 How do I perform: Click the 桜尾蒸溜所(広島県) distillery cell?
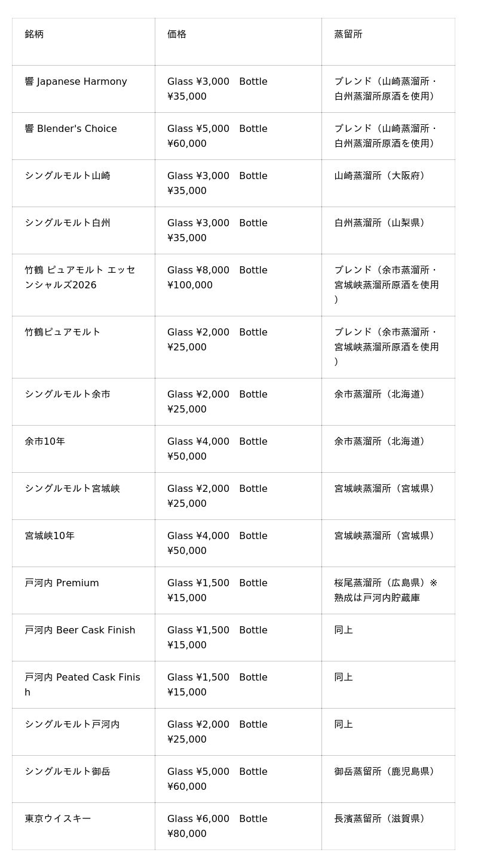click(388, 590)
